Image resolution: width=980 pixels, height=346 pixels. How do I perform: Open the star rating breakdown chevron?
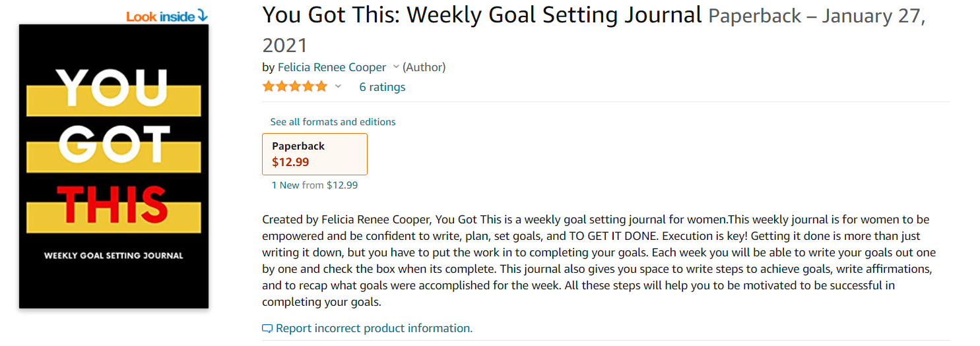[x=339, y=86]
